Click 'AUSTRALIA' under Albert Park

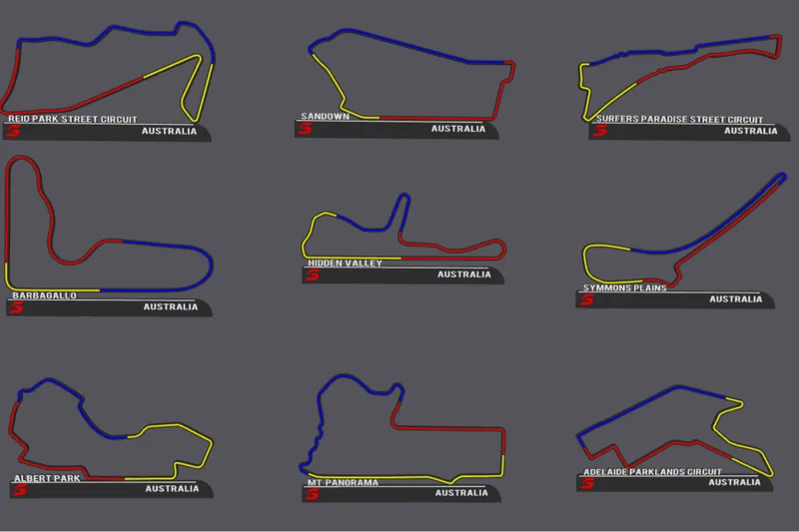tap(172, 489)
